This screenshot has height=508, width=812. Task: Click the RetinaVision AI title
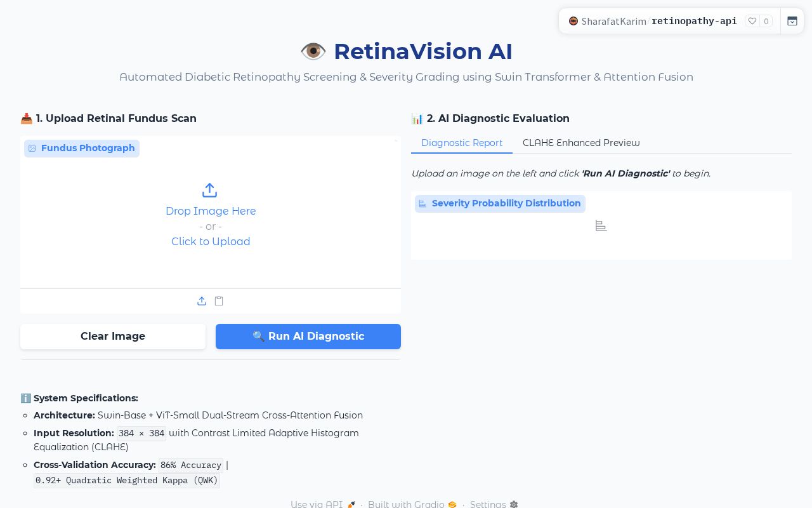(423, 51)
